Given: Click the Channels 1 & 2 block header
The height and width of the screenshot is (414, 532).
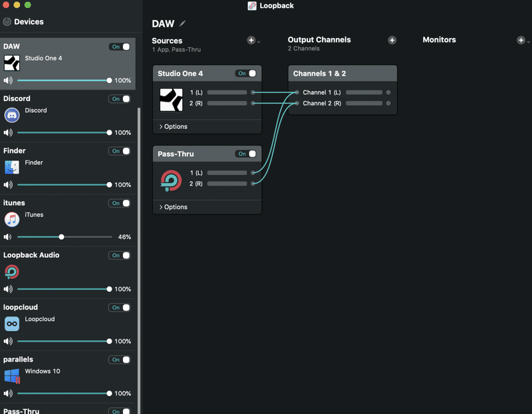Looking at the screenshot, I should click(342, 74).
